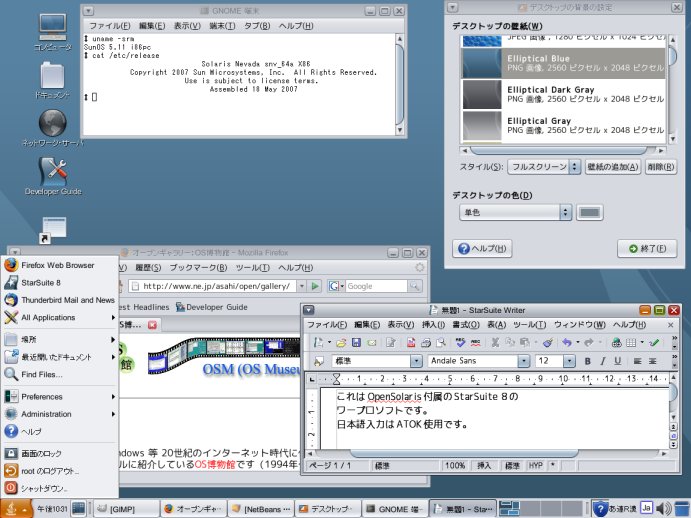The image size is (691, 518).
Task: Click the Redo arrow icon in Writer
Action: 588,343
